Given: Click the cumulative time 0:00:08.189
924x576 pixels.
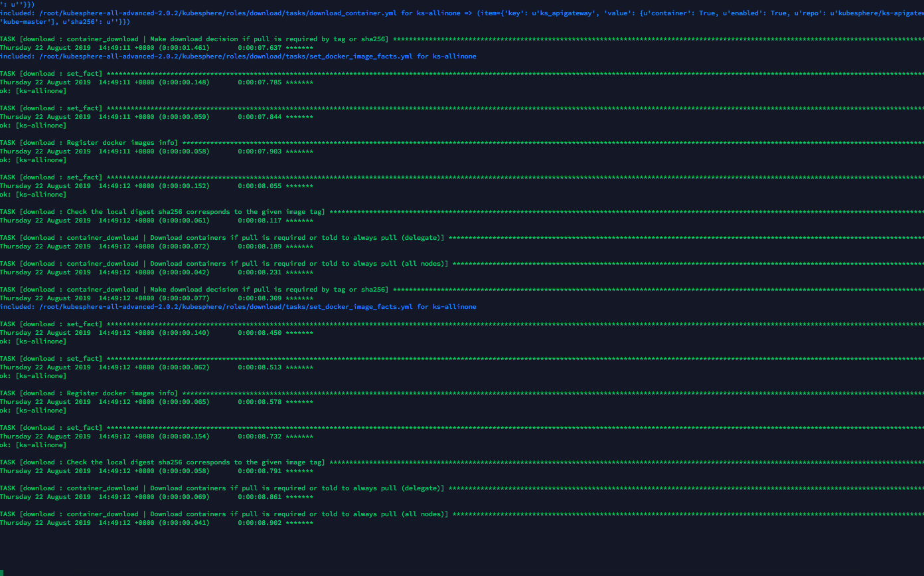Looking at the screenshot, I should [x=260, y=246].
